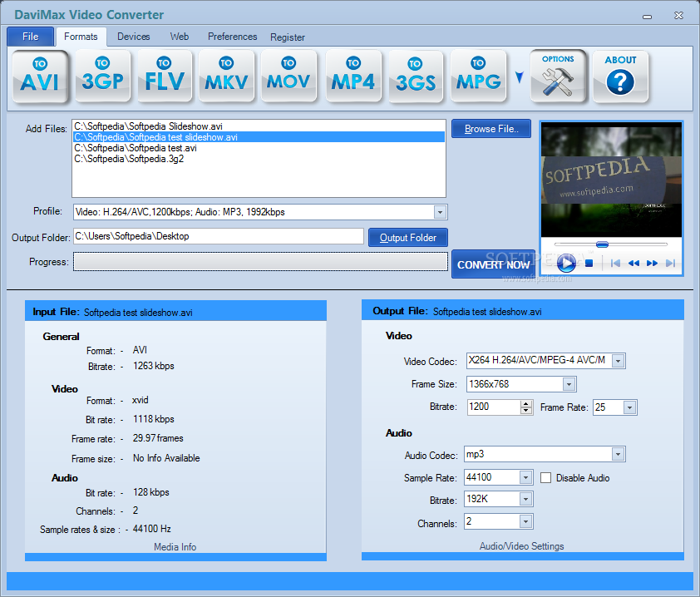The image size is (700, 597).
Task: Open the Sample Rate dropdown
Action: coord(525,477)
